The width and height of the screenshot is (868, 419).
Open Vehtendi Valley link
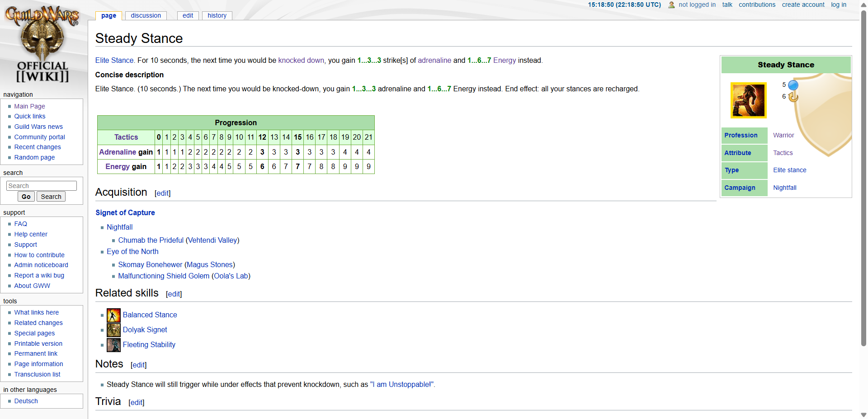point(212,240)
